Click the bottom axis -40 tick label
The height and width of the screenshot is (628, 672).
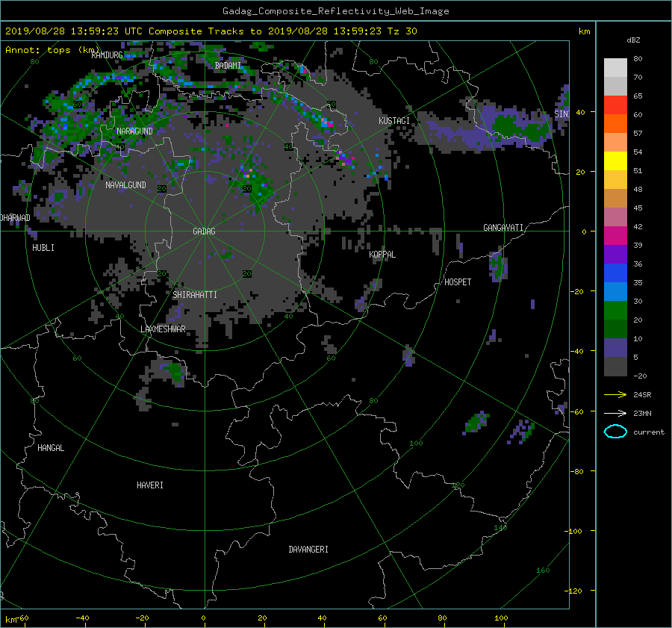point(82,618)
